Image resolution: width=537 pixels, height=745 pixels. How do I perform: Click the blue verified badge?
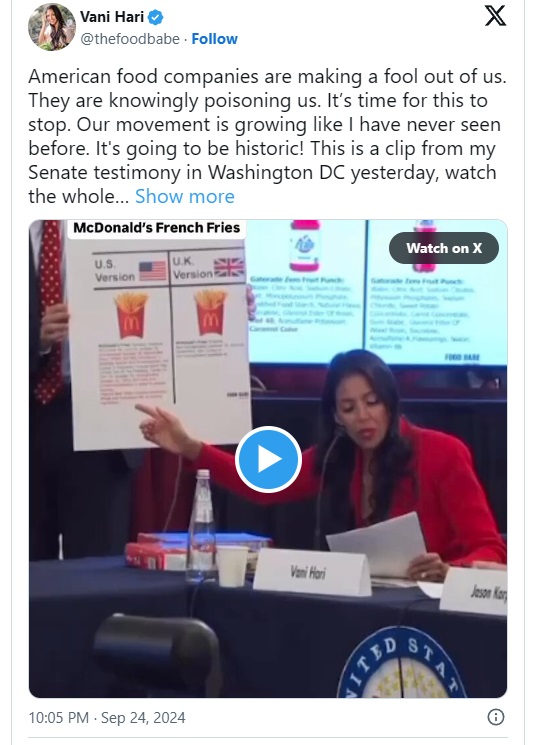point(156,18)
